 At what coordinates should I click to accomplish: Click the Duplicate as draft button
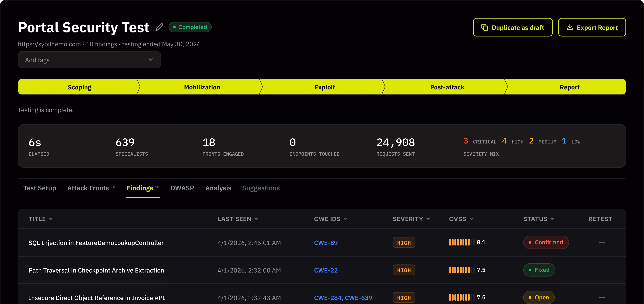(513, 27)
